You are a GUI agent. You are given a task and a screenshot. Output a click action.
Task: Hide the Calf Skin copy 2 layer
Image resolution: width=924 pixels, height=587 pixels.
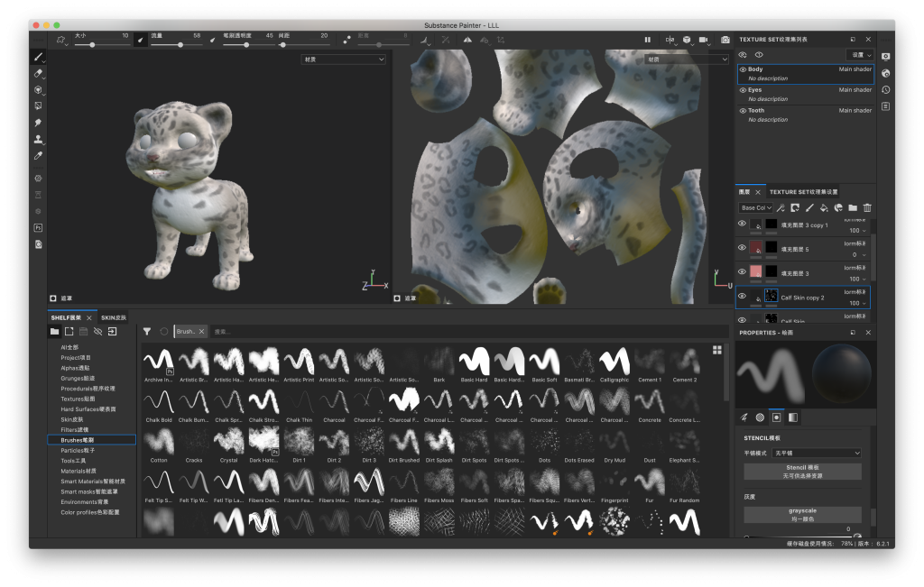[742, 296]
